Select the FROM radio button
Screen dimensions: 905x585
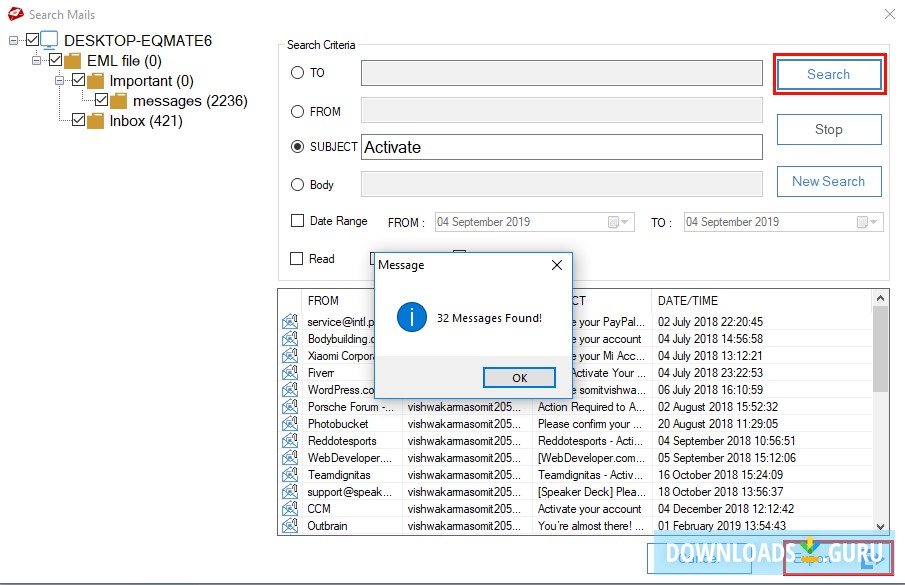click(x=297, y=112)
